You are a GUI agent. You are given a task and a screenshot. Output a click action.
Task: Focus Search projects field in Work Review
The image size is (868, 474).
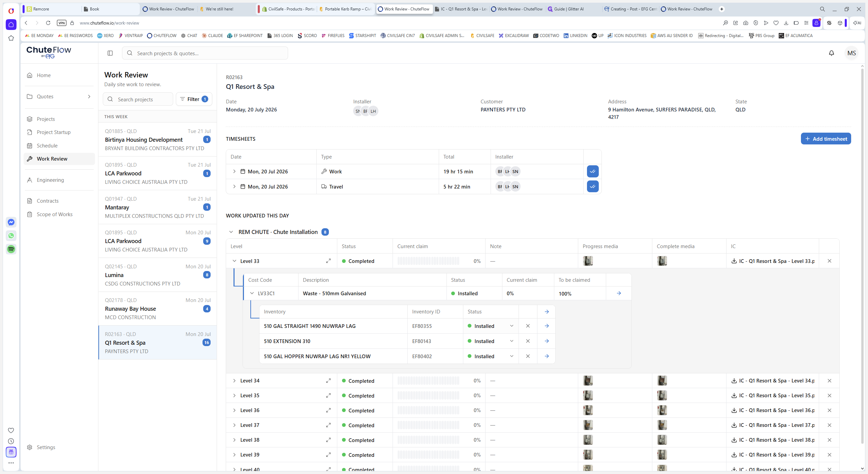coord(138,99)
